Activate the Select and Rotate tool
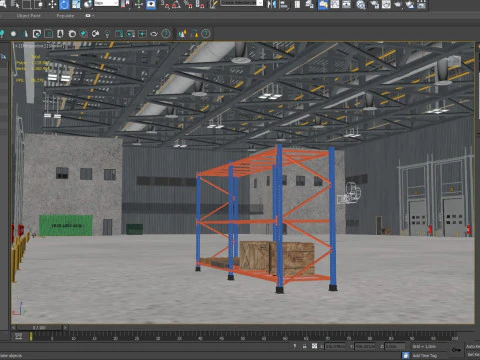 pos(64,4)
